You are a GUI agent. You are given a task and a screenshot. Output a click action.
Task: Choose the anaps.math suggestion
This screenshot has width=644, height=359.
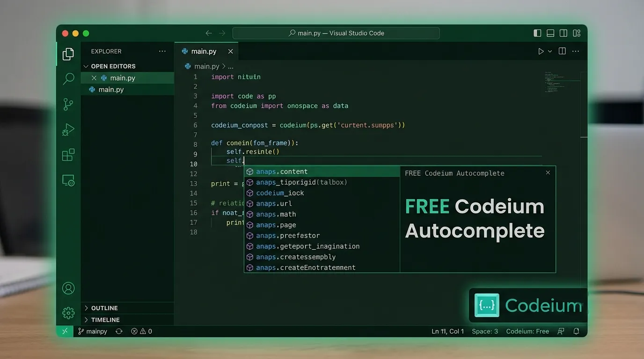(x=322, y=215)
